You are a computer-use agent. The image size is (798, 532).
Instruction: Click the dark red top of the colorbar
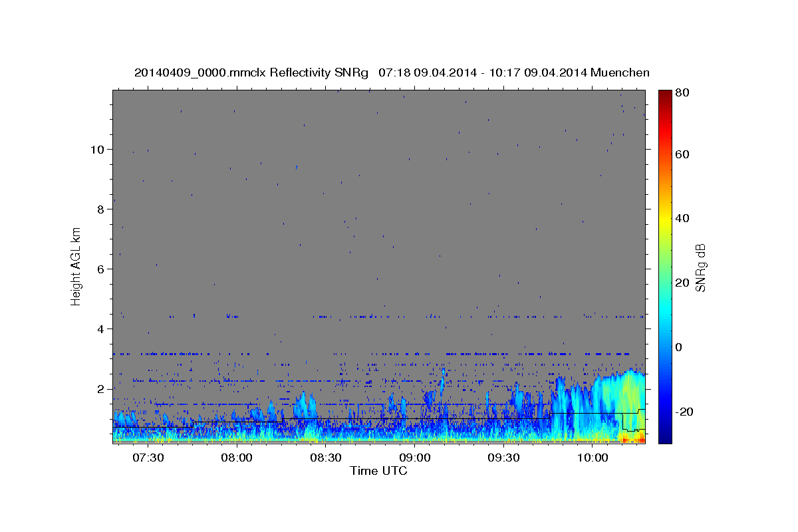point(665,96)
